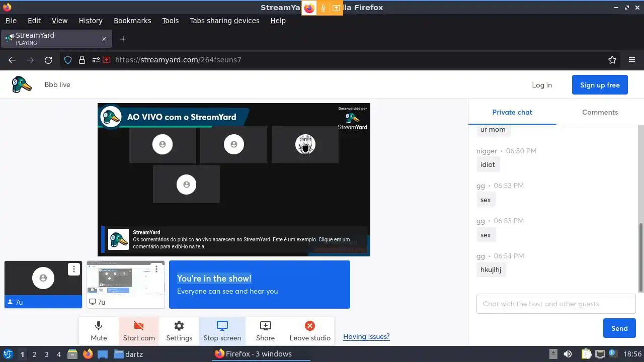The height and width of the screenshot is (362, 644).
Task: Open the View menu
Action: pyautogui.click(x=59, y=21)
